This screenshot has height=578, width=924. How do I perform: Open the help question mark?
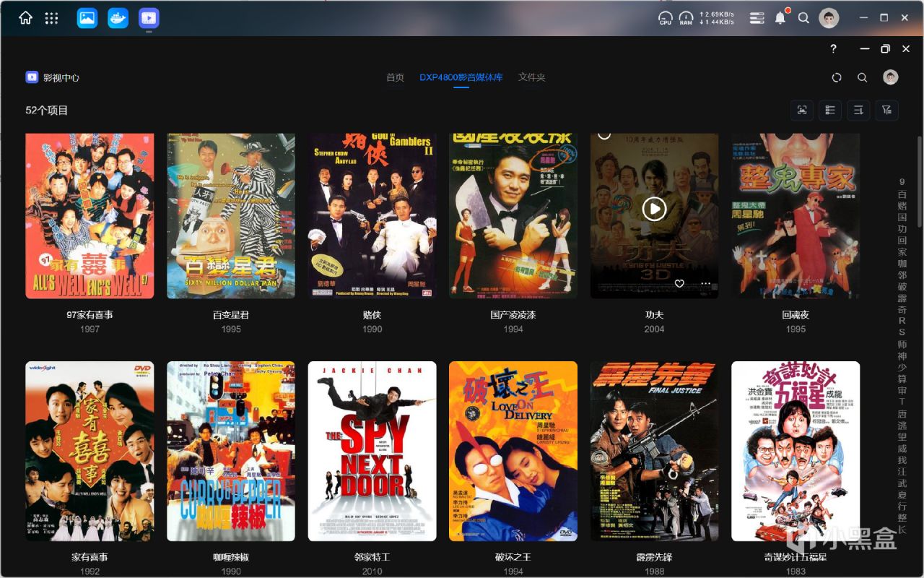click(x=833, y=48)
